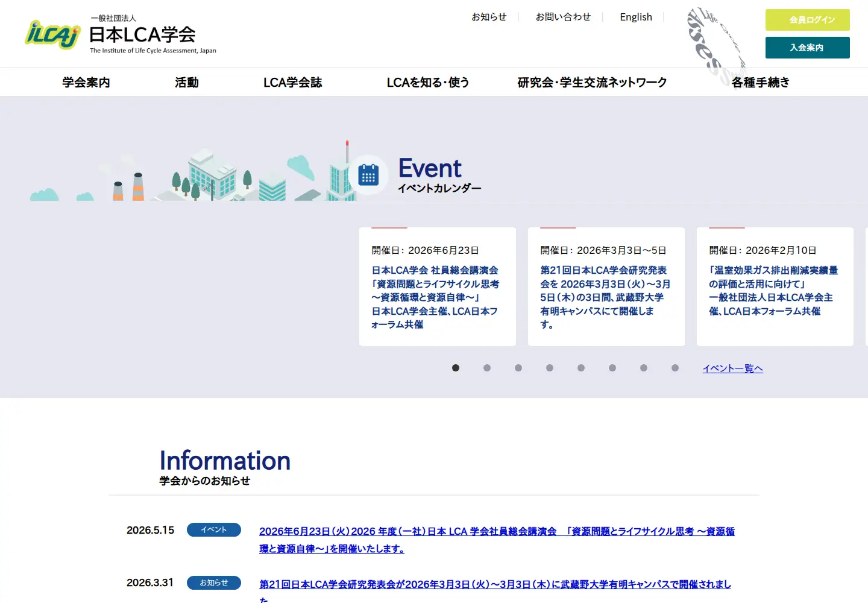The image size is (868, 603).
Task: Click the 入会案内 button
Action: [808, 48]
